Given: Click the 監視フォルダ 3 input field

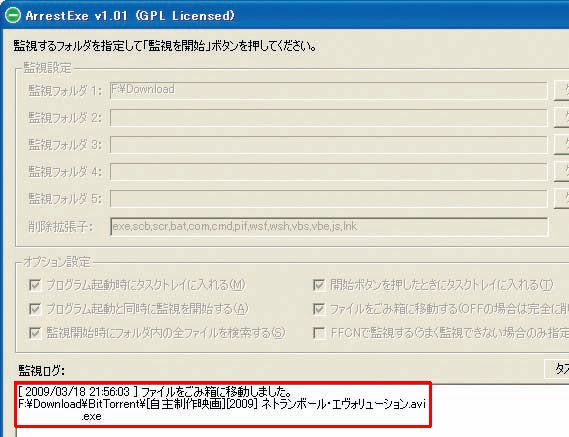Looking at the screenshot, I should 328,144.
